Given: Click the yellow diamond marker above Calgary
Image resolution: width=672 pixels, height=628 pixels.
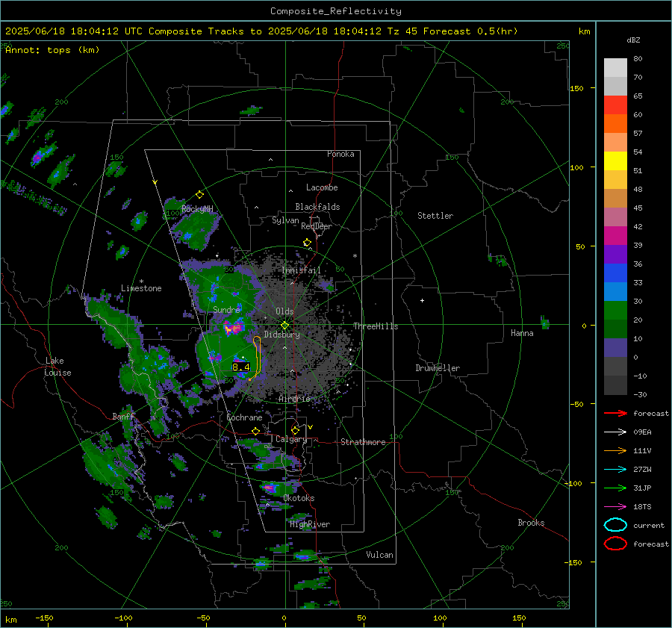Looking at the screenshot, I should coord(295,430).
